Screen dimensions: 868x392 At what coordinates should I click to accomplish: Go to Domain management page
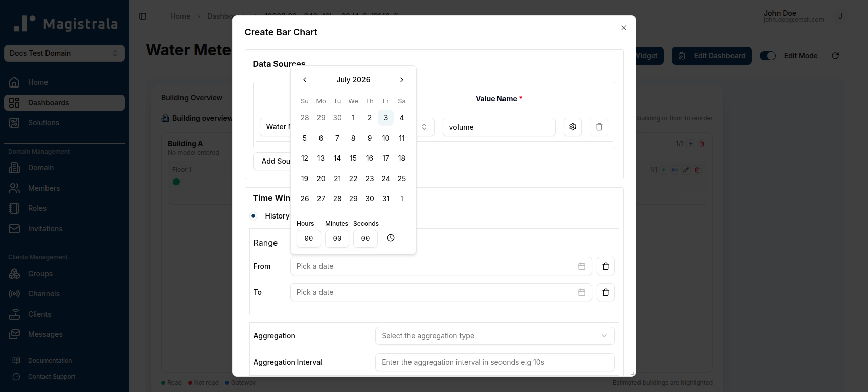tap(64, 168)
